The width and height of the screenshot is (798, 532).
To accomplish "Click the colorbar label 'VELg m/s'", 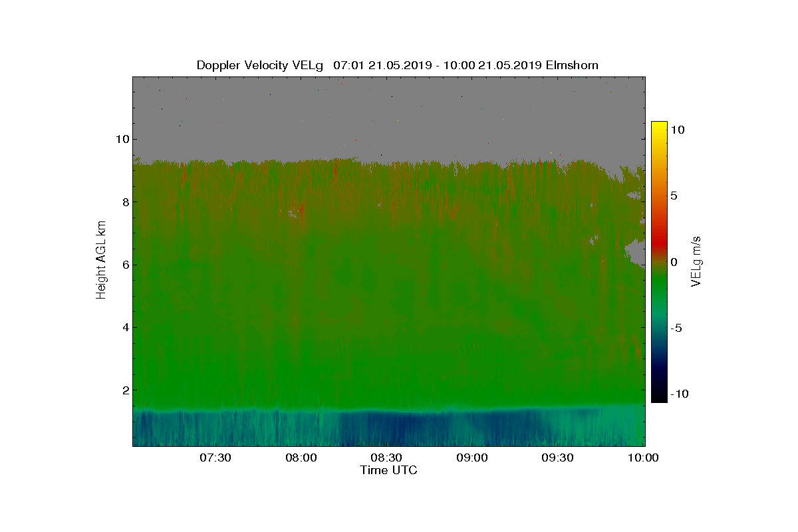I will [x=696, y=261].
